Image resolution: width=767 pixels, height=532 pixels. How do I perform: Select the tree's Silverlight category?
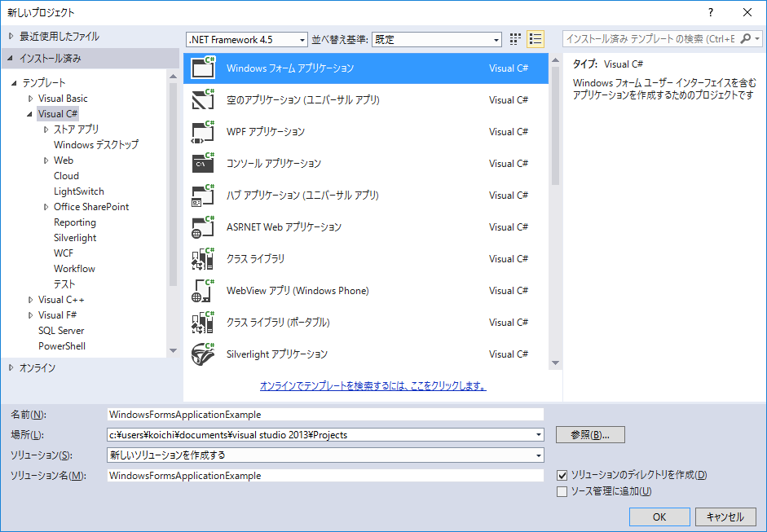(x=75, y=238)
